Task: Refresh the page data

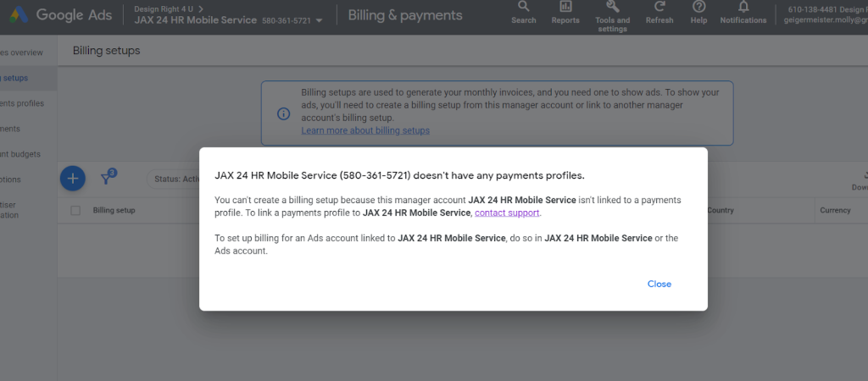Action: point(659,14)
